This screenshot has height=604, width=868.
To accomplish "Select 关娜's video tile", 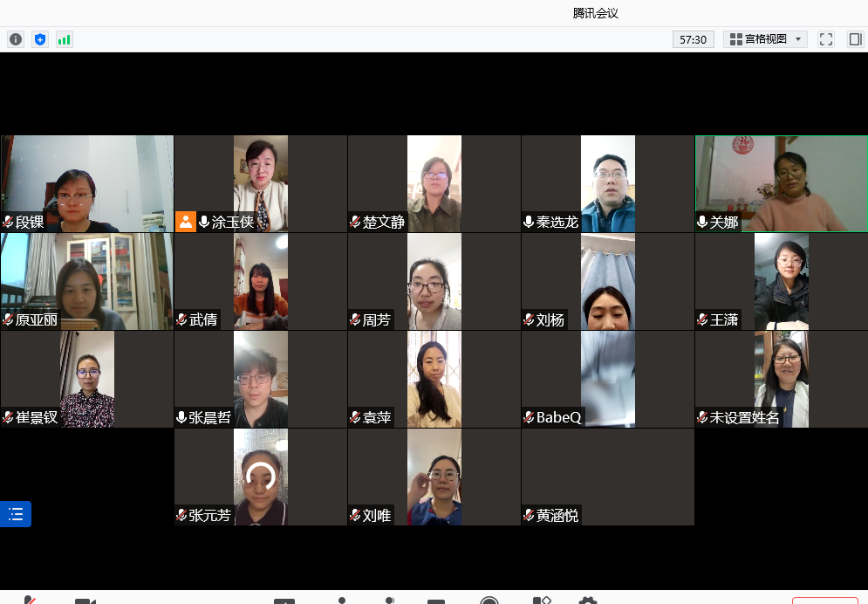I will (x=781, y=183).
